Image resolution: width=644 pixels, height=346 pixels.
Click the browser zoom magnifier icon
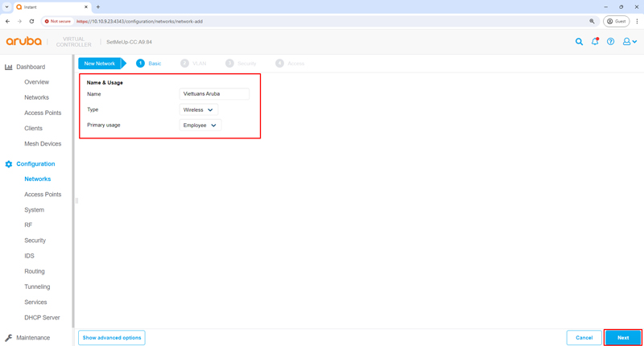[x=592, y=22]
